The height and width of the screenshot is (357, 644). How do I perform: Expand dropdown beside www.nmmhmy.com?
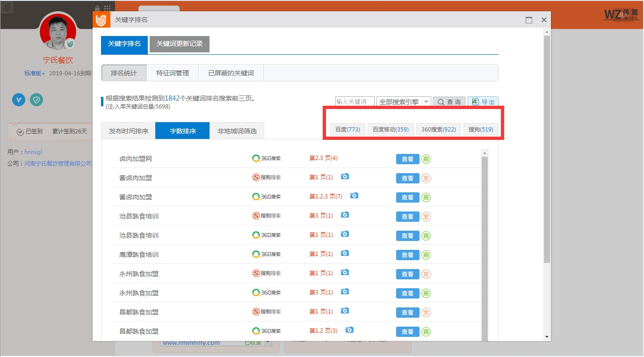(x=268, y=343)
